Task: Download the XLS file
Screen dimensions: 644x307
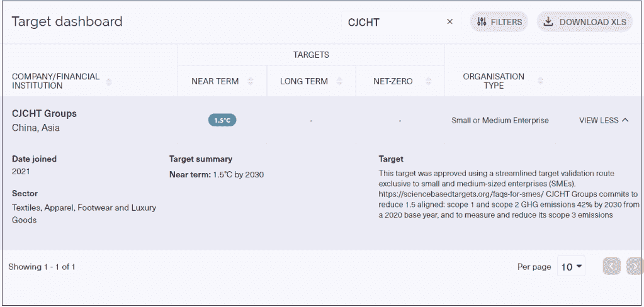Action: click(x=585, y=22)
